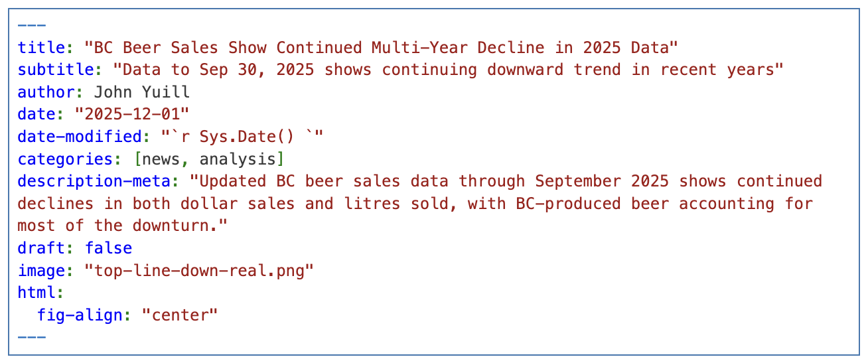This screenshot has width=868, height=361.
Task: Click on author name "John Yuill"
Action: [141, 92]
